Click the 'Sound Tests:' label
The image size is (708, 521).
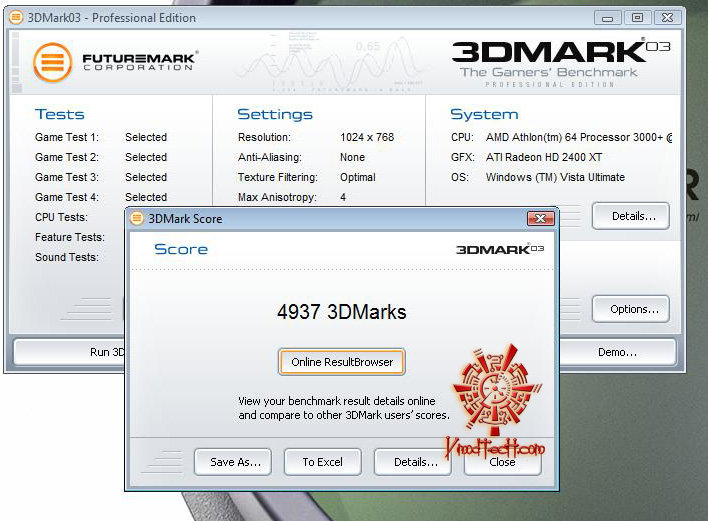[67, 257]
